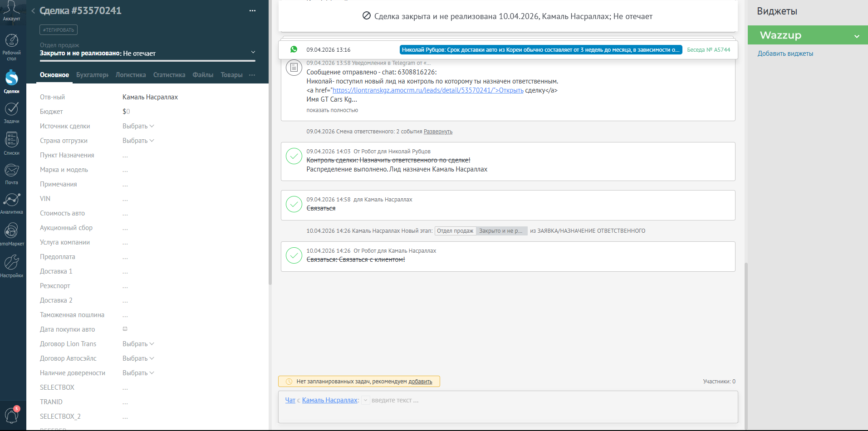Screen dimensions: 868x431
Task: Open notifications bell with badge
Action: (12, 415)
